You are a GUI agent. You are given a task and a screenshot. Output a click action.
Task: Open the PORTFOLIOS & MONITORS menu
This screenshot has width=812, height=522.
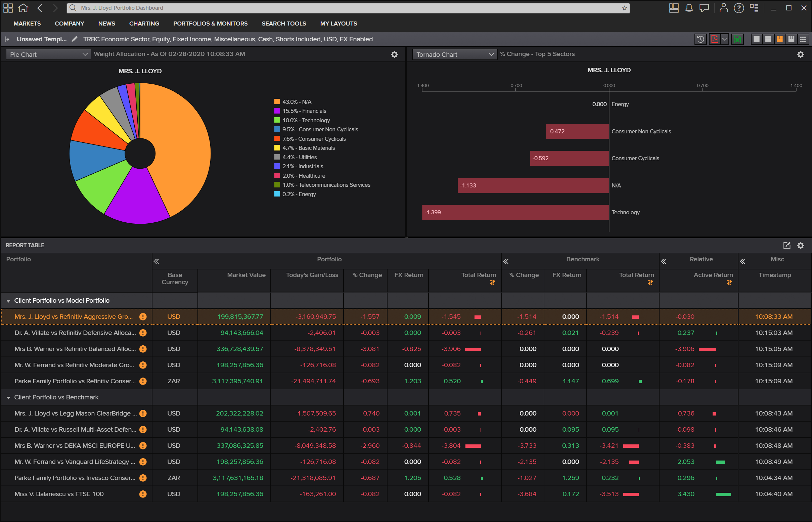(211, 24)
